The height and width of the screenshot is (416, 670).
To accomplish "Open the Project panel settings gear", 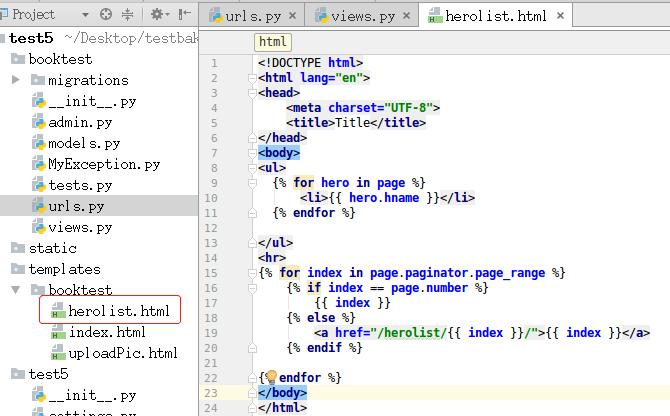I will click(x=160, y=15).
